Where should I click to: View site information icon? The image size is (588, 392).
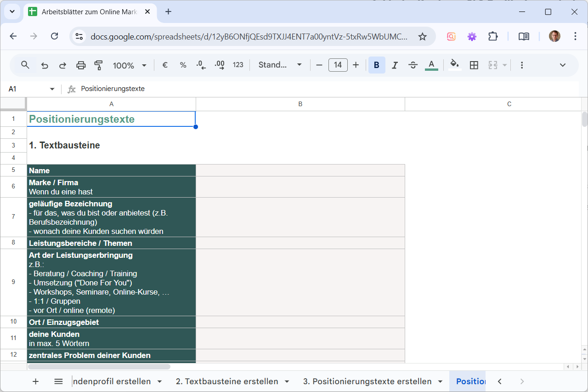pyautogui.click(x=79, y=36)
